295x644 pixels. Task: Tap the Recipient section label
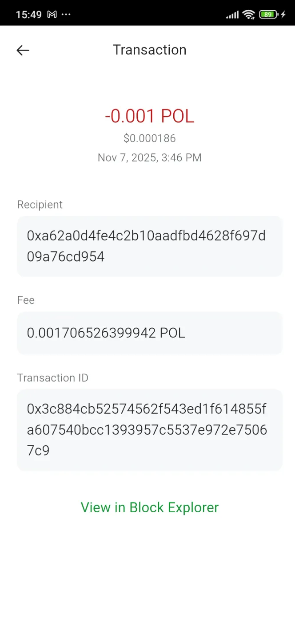(x=40, y=204)
